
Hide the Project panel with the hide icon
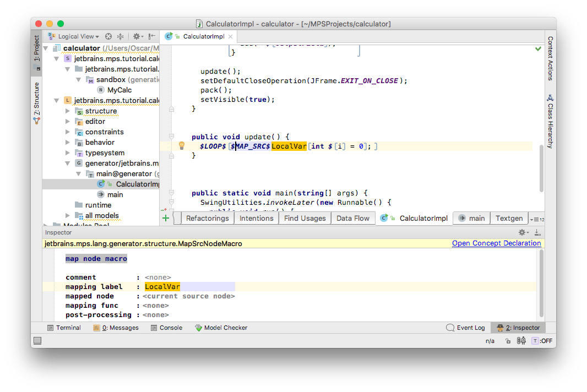pyautogui.click(x=153, y=36)
